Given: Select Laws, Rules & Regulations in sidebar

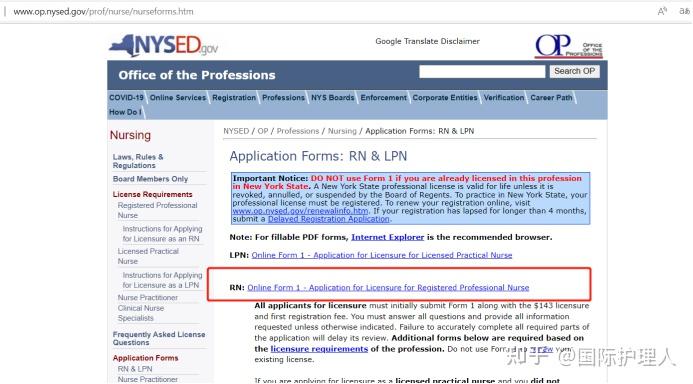Looking at the screenshot, I should [x=138, y=161].
